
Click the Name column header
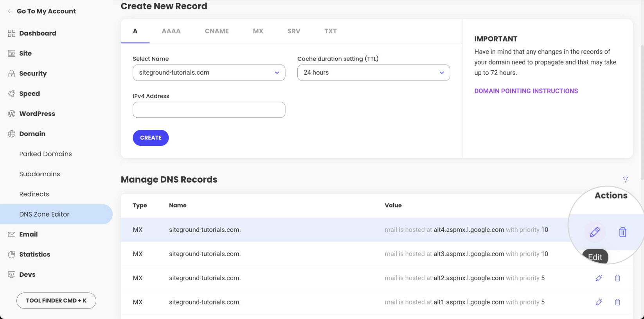click(178, 205)
